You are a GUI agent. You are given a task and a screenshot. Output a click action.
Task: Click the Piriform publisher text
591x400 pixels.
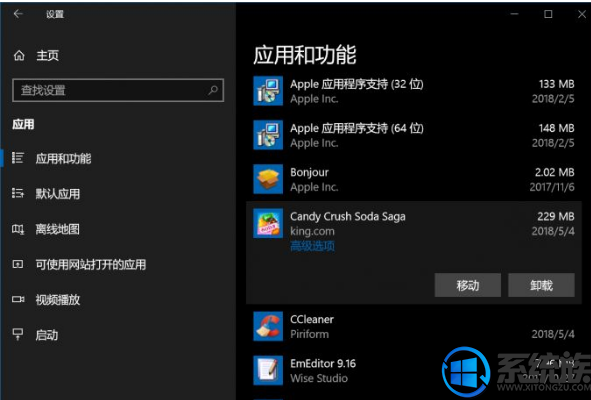309,334
